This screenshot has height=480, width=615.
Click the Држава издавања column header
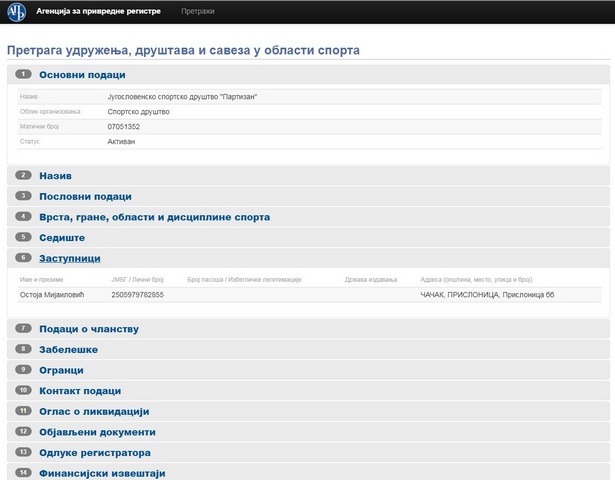[x=371, y=280]
